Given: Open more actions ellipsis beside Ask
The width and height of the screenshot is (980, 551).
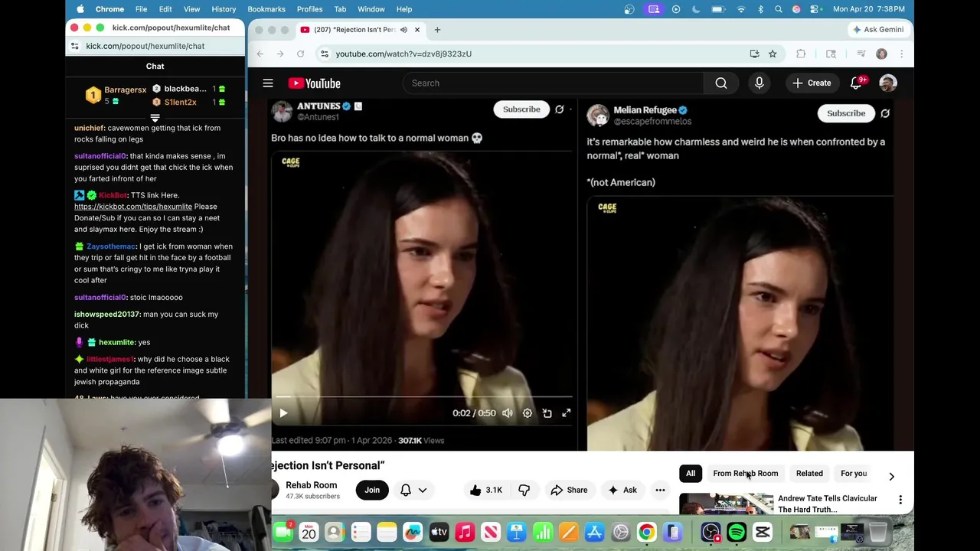Looking at the screenshot, I should coord(660,490).
